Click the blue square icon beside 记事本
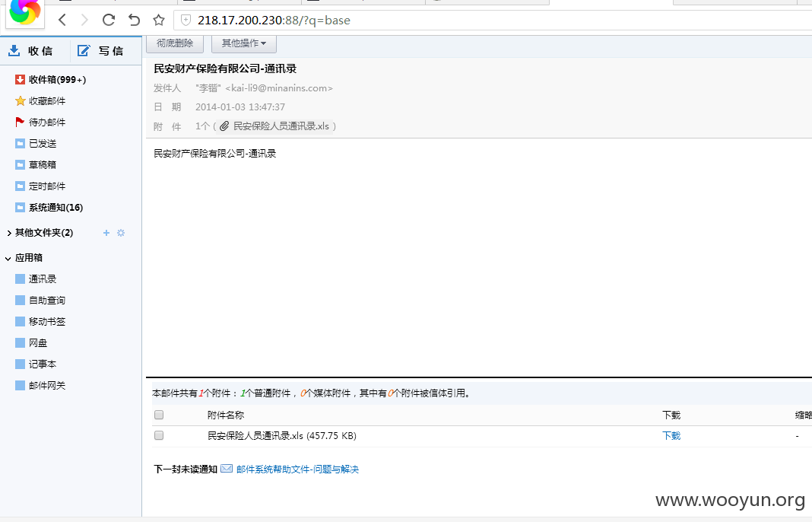Viewport: 812px width, 522px height. click(21, 364)
